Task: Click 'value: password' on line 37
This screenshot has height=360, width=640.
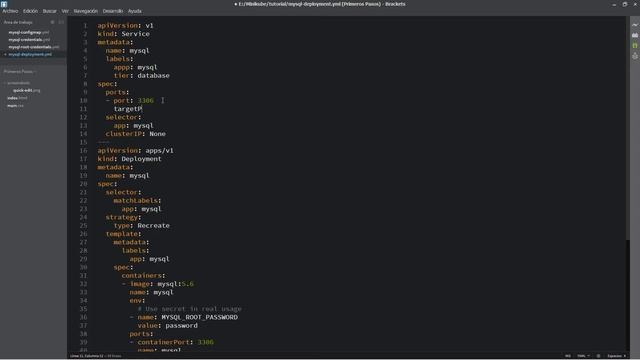Action: tap(168, 326)
